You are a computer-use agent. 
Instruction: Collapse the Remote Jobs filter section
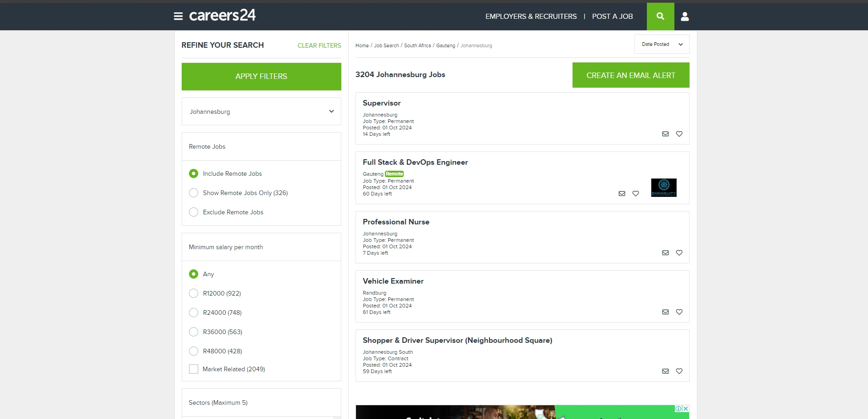tap(262, 146)
